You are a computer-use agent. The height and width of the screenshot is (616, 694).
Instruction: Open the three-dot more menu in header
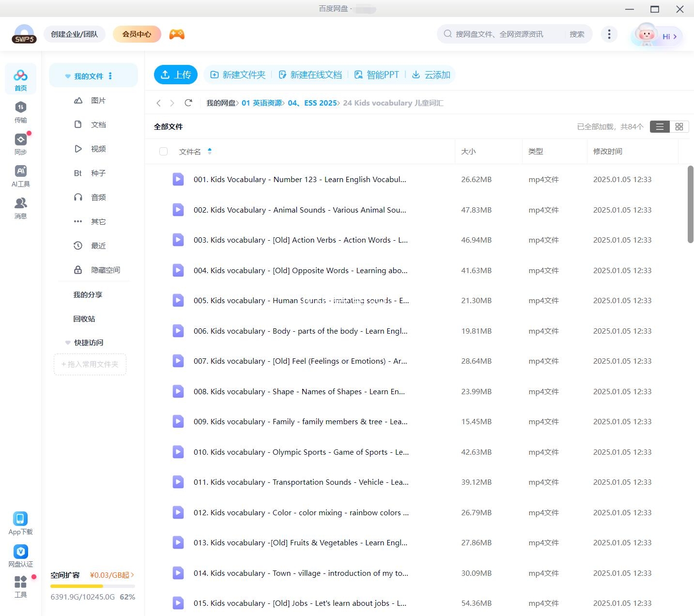(x=609, y=34)
